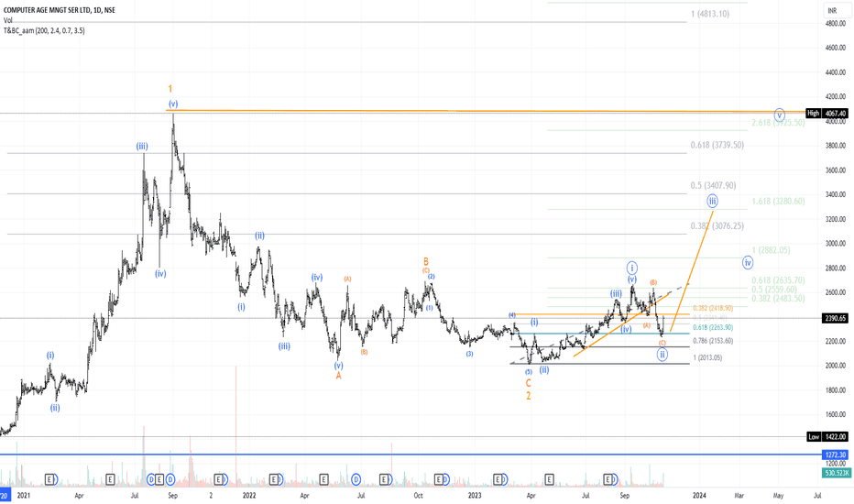
Task: Click the 2024 label on the time axis
Action: coord(699,495)
